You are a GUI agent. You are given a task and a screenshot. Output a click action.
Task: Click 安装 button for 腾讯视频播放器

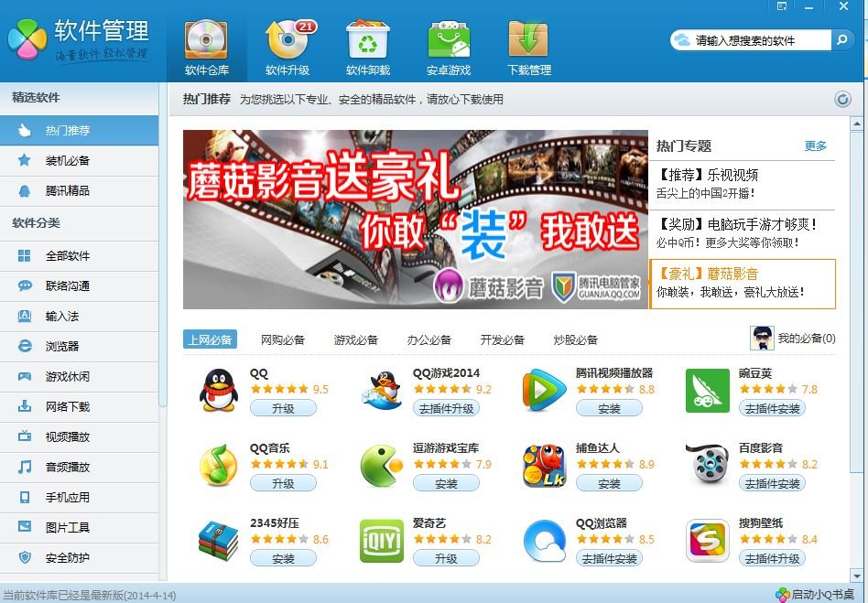(x=609, y=409)
